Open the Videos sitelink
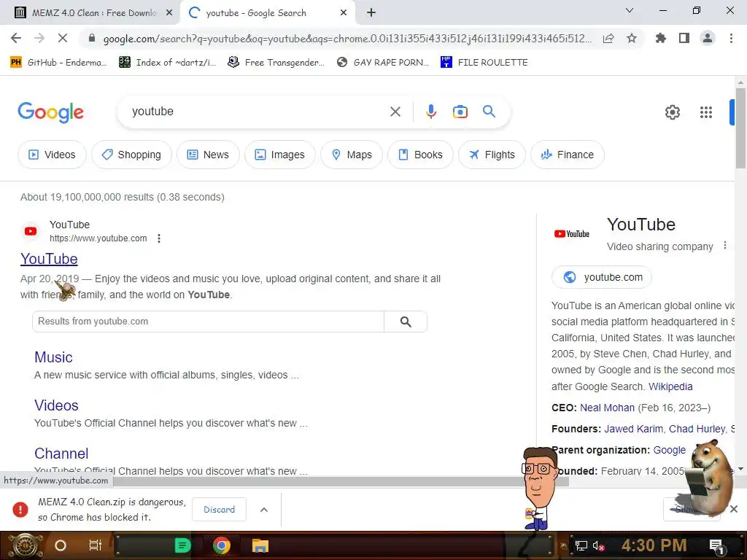The image size is (747, 560). 56,405
